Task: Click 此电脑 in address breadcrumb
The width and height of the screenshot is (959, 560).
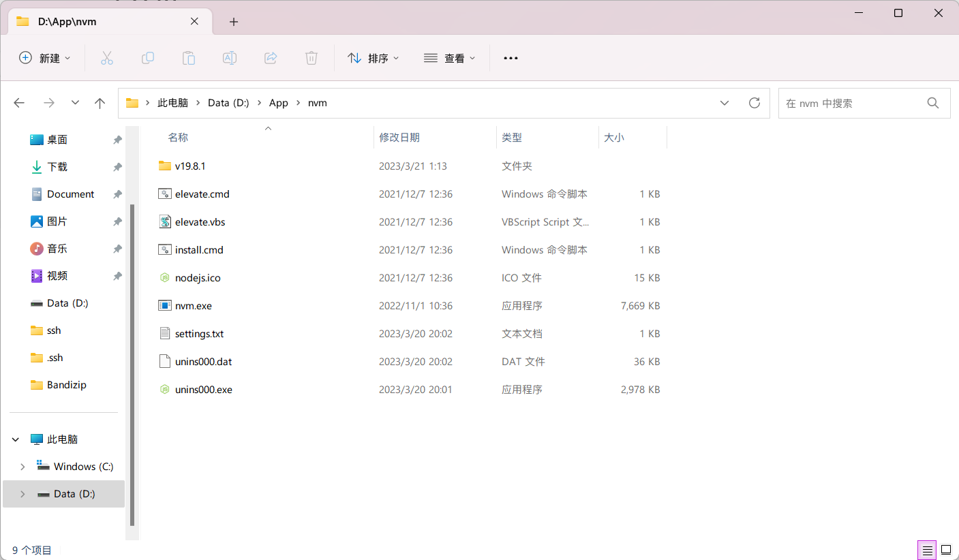Action: [172, 103]
